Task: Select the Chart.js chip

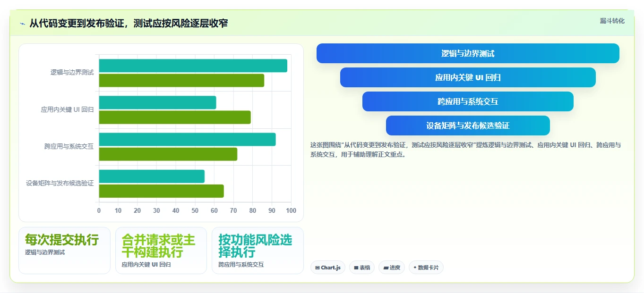Action: pos(328,268)
